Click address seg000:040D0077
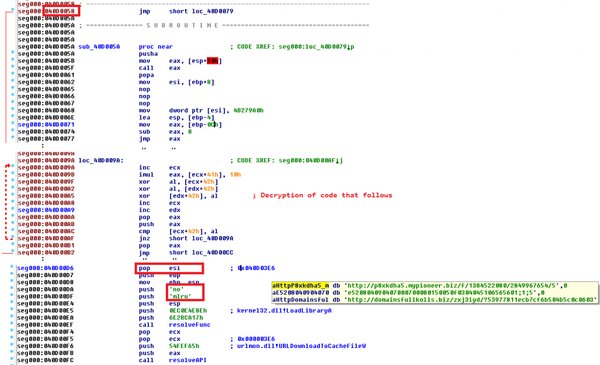 (46, 139)
